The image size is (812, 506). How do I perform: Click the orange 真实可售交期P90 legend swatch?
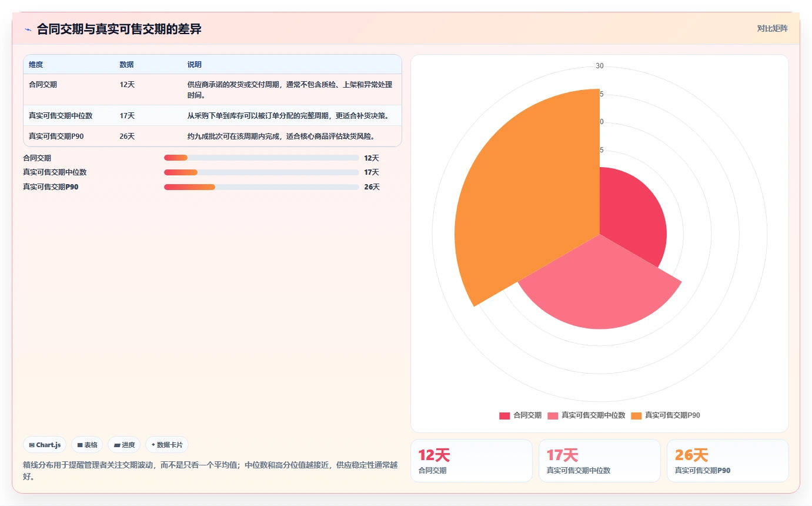coord(636,415)
